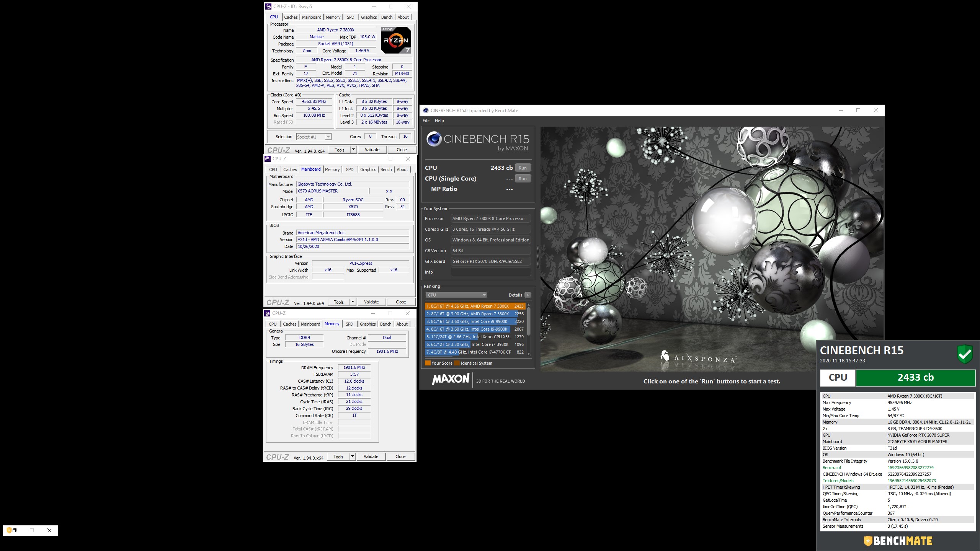Click Validate in the Memory CPU-Z window
Viewport: 980px width, 551px height.
371,456
